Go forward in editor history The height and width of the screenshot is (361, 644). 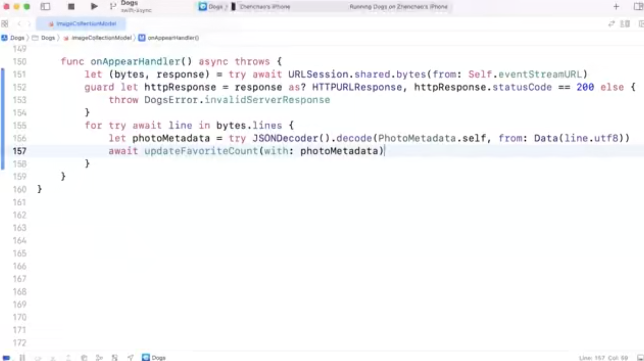(29, 24)
